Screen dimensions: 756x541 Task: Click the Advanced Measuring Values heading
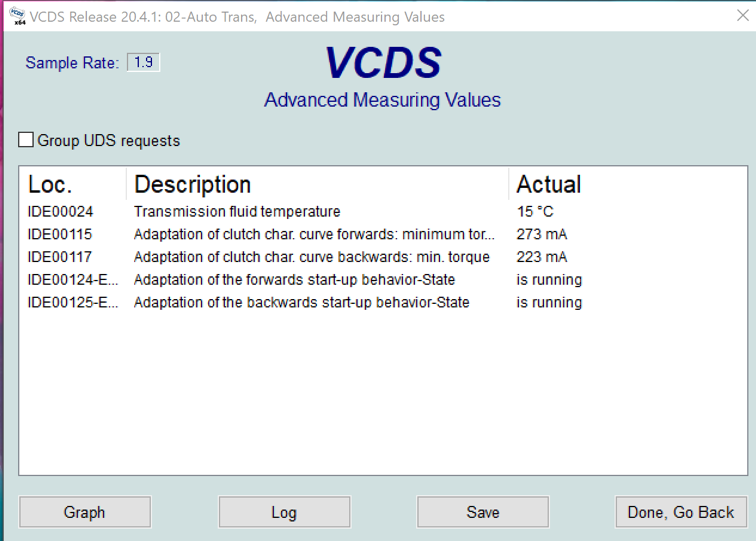(x=382, y=100)
